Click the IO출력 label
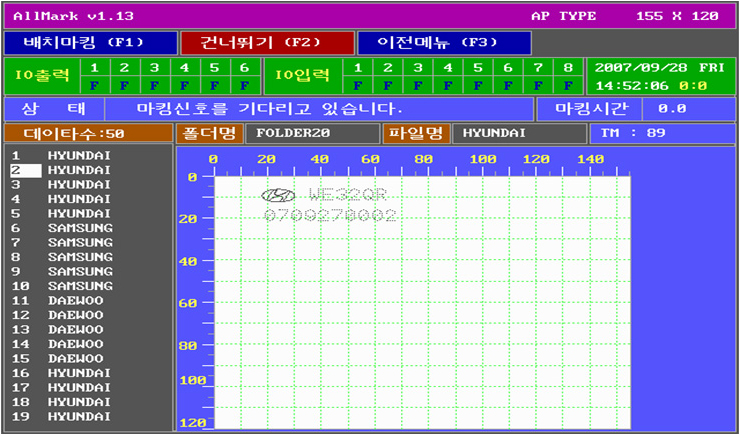The height and width of the screenshot is (435, 740). click(x=42, y=75)
